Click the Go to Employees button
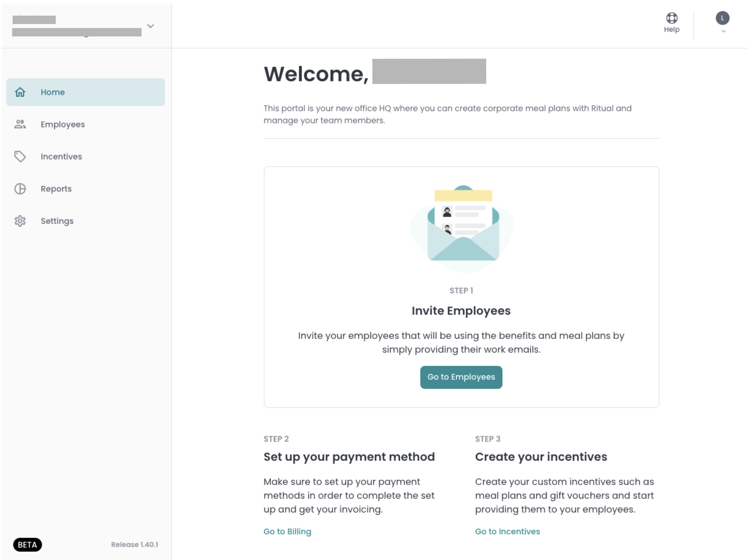This screenshot has height=560, width=754. 461,377
